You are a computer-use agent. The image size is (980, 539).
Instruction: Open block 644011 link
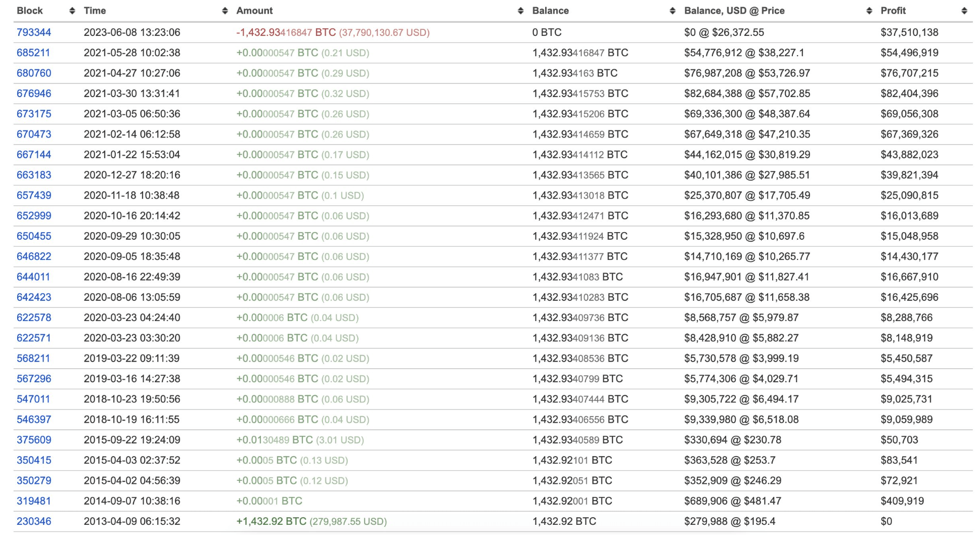click(x=33, y=277)
